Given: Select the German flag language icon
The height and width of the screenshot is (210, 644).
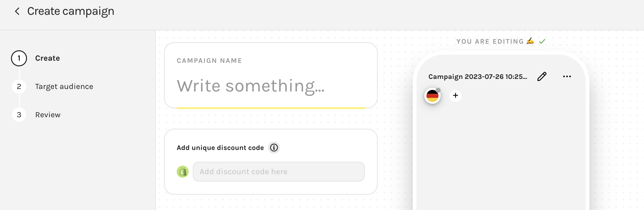Looking at the screenshot, I should tap(432, 96).
